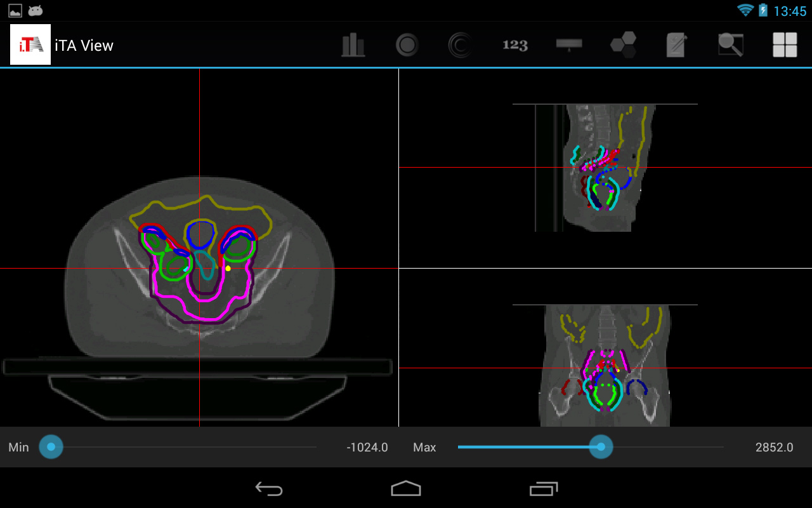Tap the battery charging status icon
The height and width of the screenshot is (508, 812).
tap(763, 10)
